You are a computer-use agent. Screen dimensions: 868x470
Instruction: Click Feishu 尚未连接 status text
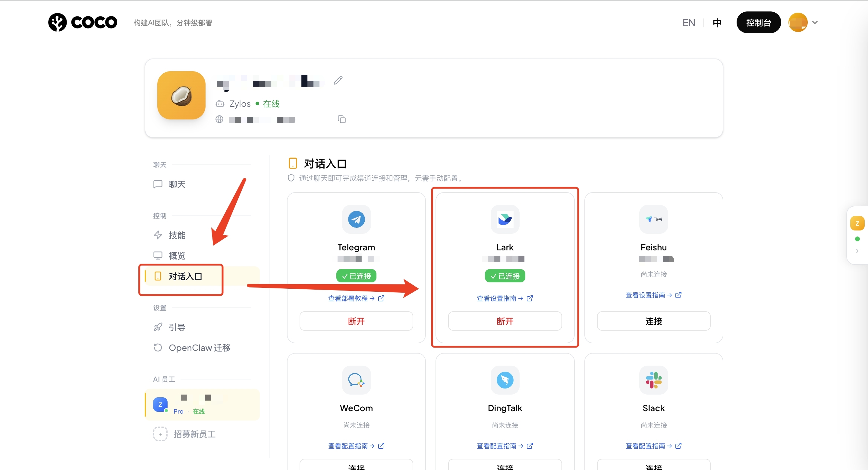[x=653, y=275]
